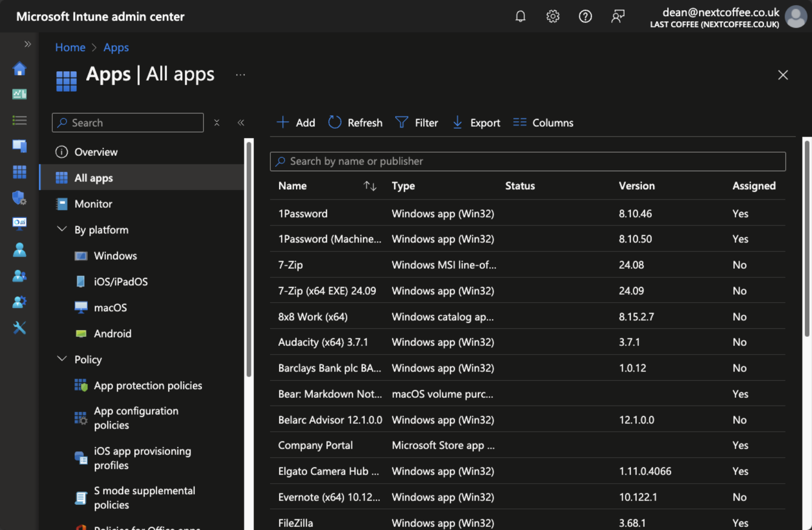Go to Home icon in left rail
Viewport: 812px width, 530px height.
click(x=19, y=69)
